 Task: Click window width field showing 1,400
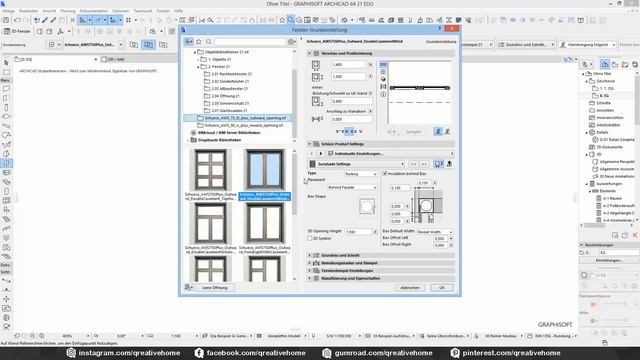348,65
